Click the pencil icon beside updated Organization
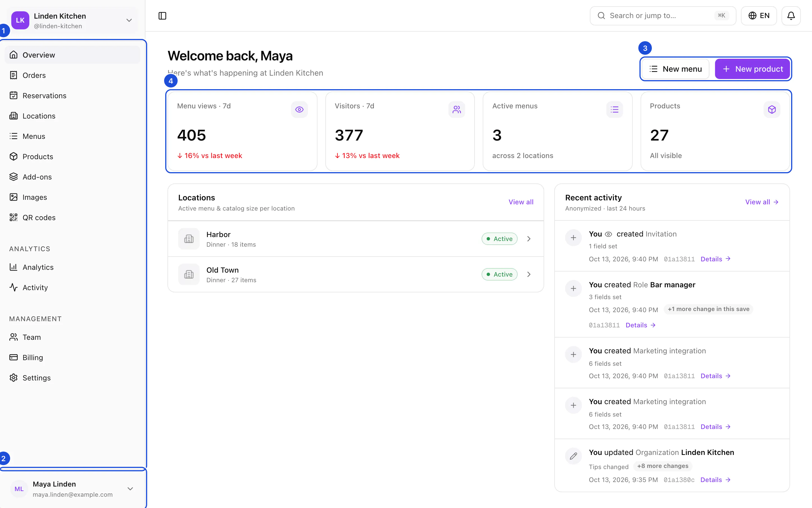The image size is (812, 508). click(x=573, y=456)
